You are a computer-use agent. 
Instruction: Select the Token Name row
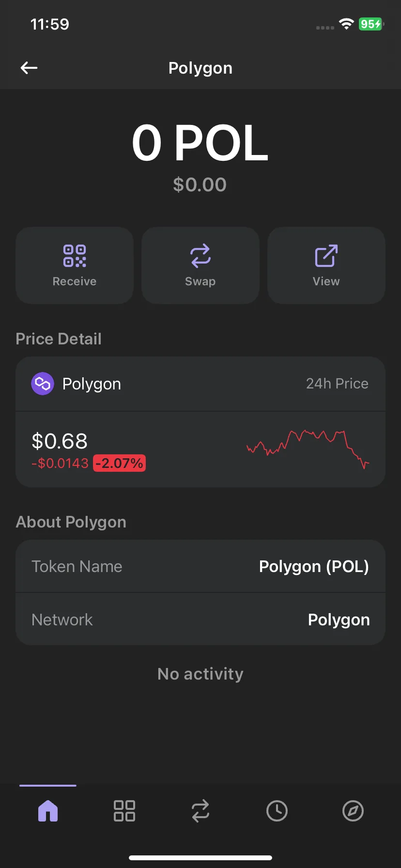coord(200,566)
